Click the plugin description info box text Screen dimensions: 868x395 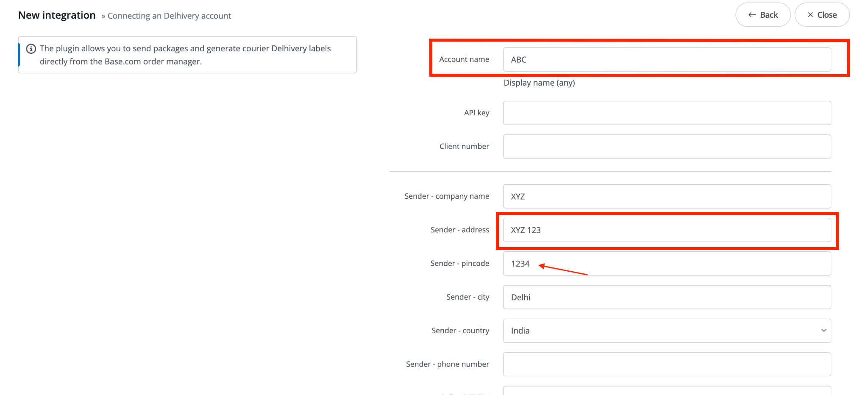point(185,55)
